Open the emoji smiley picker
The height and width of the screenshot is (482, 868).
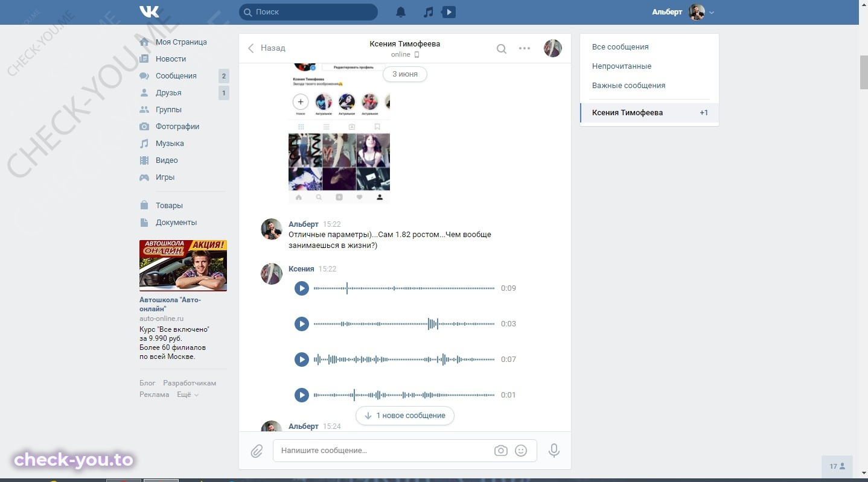(521, 451)
